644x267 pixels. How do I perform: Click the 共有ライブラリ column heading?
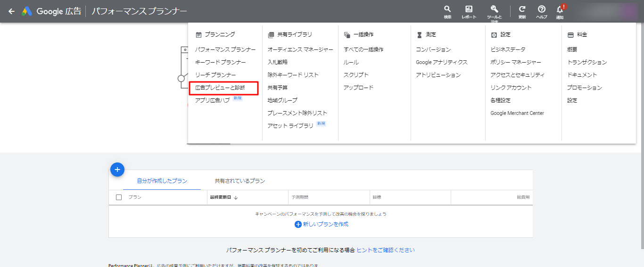295,34
